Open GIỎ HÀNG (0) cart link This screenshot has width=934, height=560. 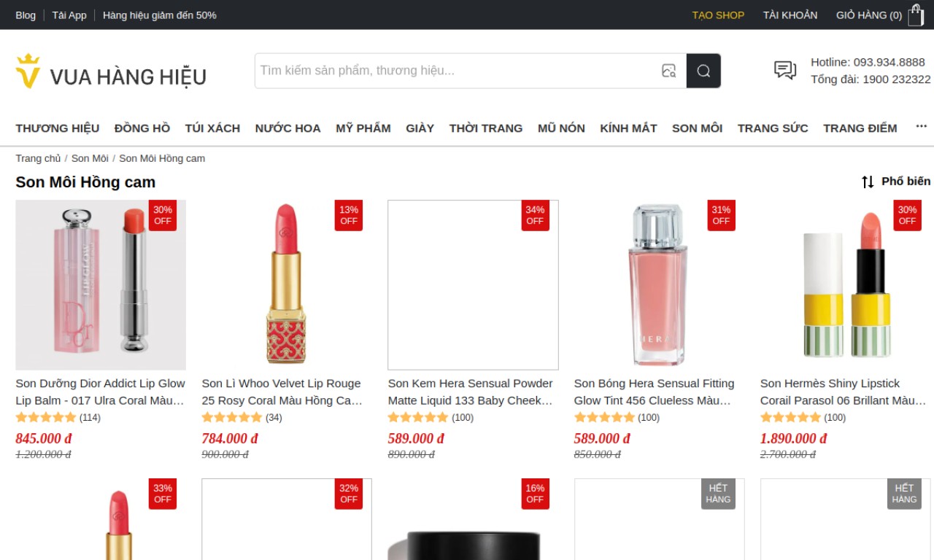869,15
